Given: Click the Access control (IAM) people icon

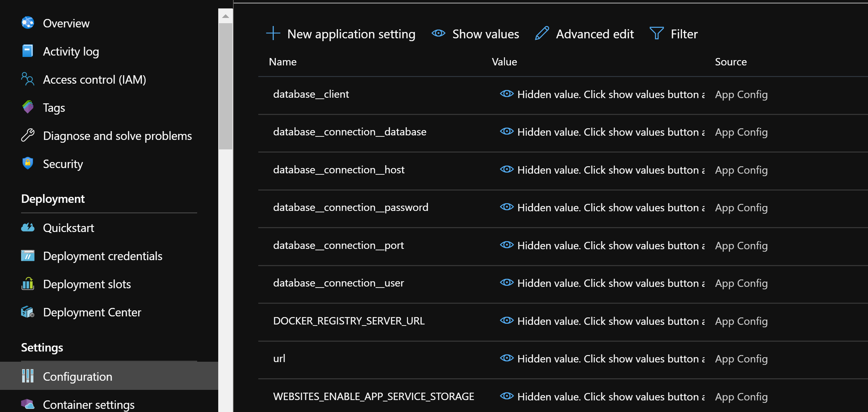Looking at the screenshot, I should [28, 79].
